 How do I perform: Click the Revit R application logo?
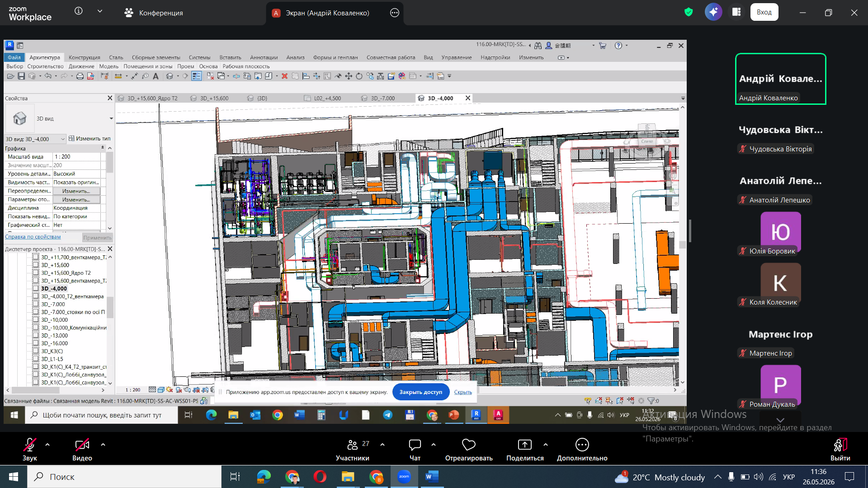coord(9,45)
